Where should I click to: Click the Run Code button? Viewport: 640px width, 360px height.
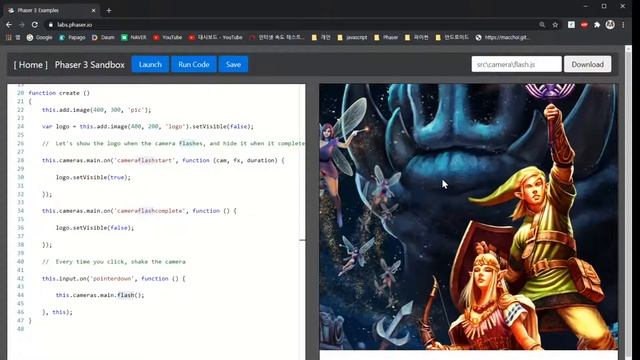click(x=193, y=64)
